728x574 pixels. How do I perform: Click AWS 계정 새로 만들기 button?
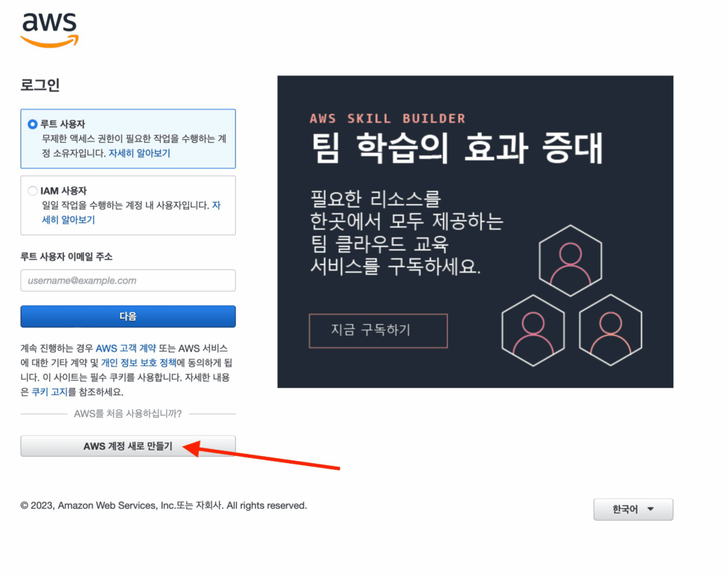[128, 446]
